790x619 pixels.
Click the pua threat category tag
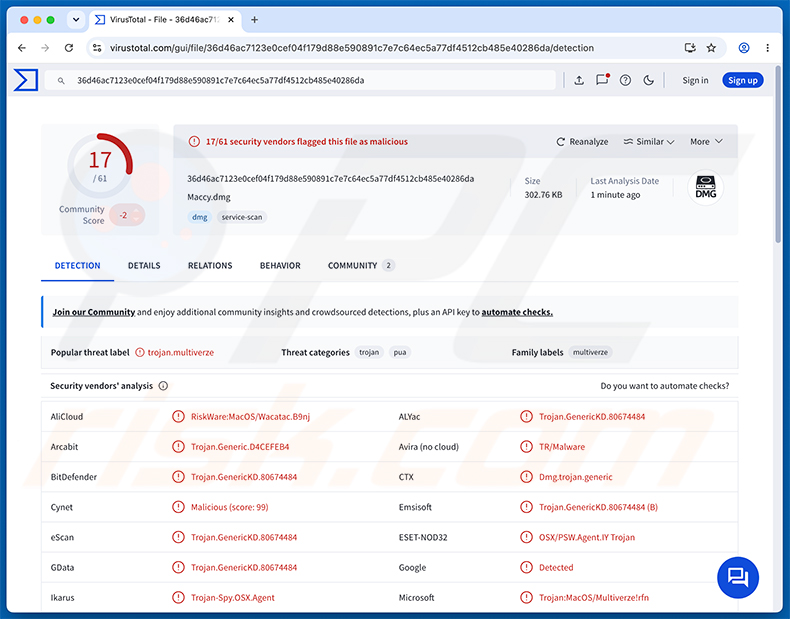point(400,352)
